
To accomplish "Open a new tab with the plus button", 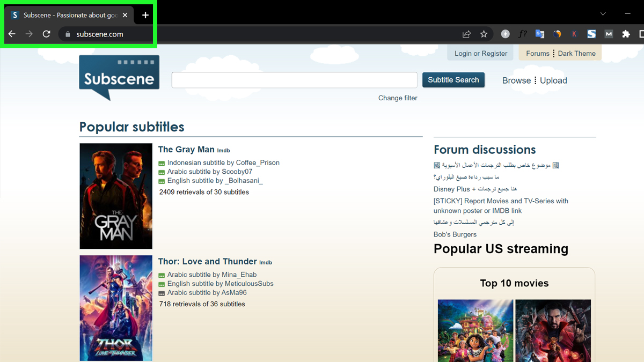I will click(x=145, y=15).
